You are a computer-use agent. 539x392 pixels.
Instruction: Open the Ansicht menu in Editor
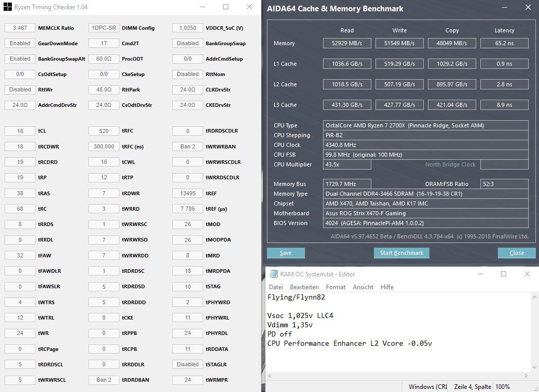[x=363, y=287]
